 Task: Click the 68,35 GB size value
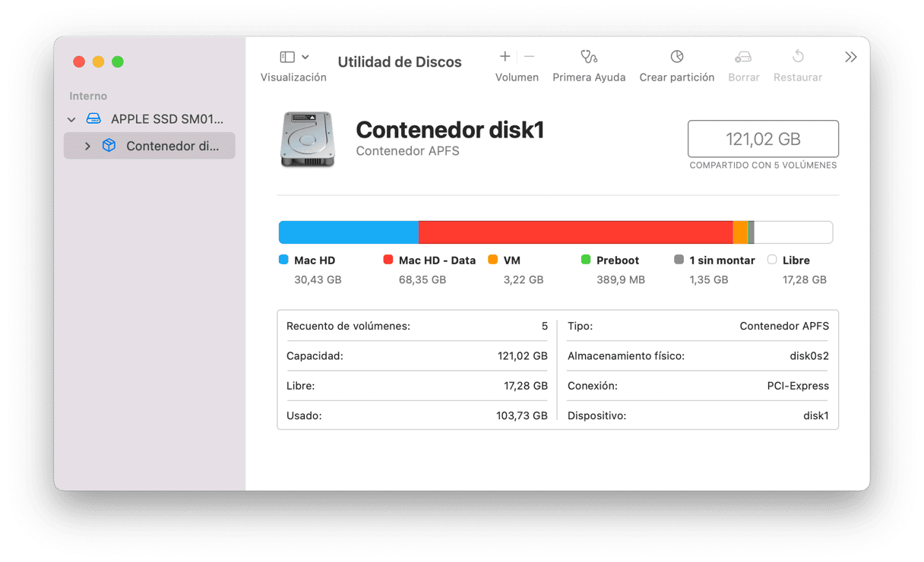(422, 280)
